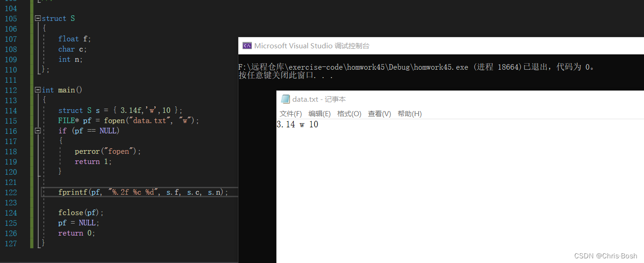This screenshot has height=263, width=644.
Task: Collapse the if (pf == NULL) block
Action: click(x=38, y=131)
